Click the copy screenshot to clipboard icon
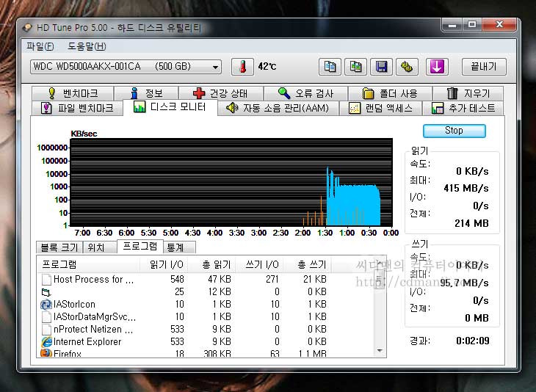Screen dimensions: 536x392 (355, 66)
